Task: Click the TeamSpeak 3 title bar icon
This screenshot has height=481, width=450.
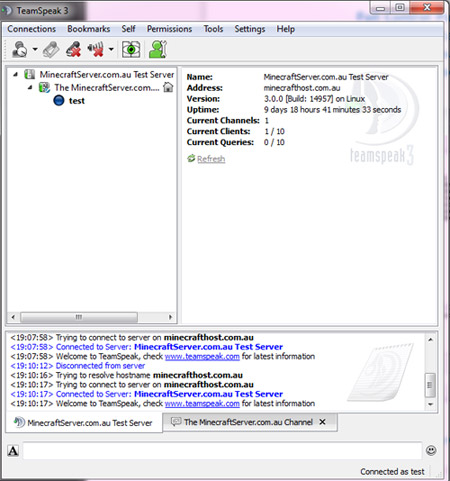Action: [7, 11]
